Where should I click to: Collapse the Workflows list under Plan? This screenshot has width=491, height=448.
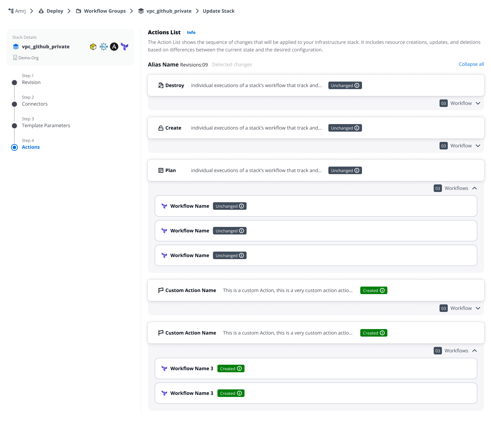click(x=475, y=188)
